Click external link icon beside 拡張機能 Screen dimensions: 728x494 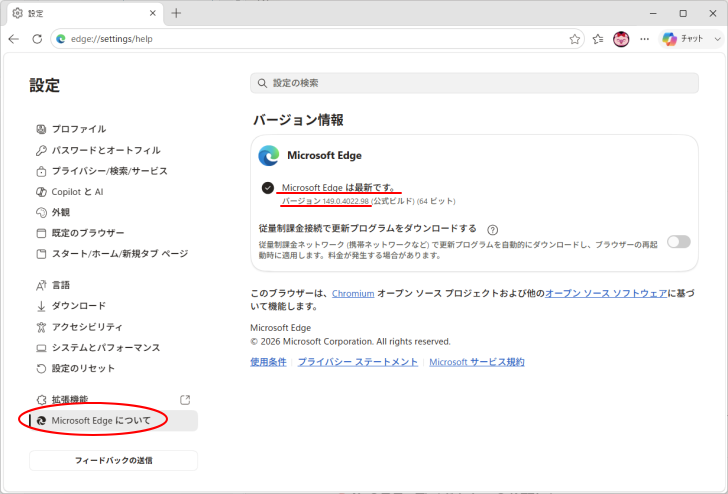coord(185,399)
